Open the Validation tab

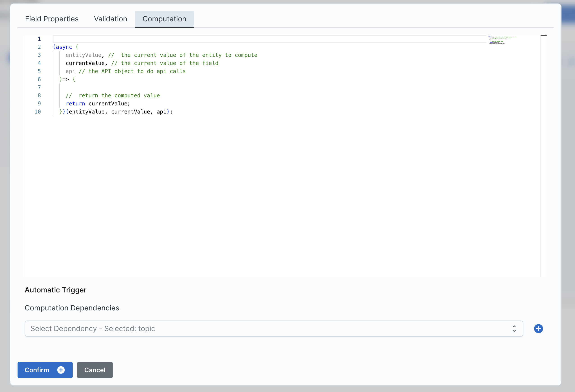coord(110,19)
